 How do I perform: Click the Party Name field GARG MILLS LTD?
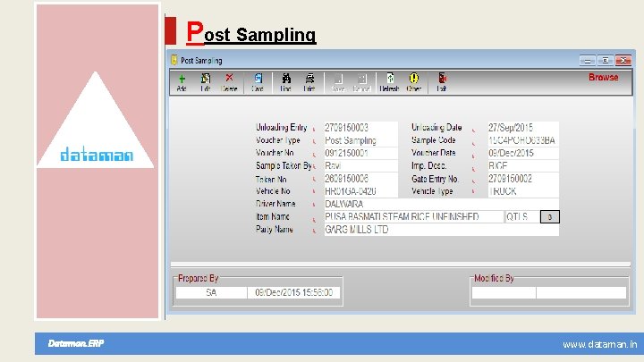coord(442,230)
